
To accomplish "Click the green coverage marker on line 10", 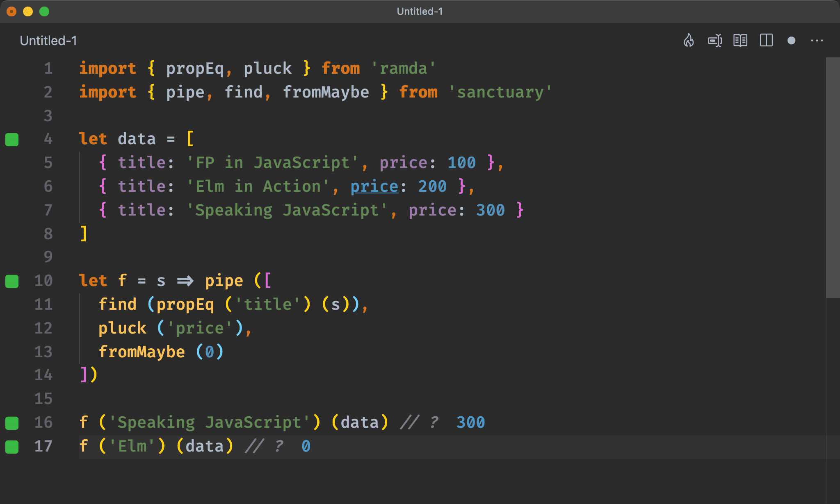I will coord(12,281).
